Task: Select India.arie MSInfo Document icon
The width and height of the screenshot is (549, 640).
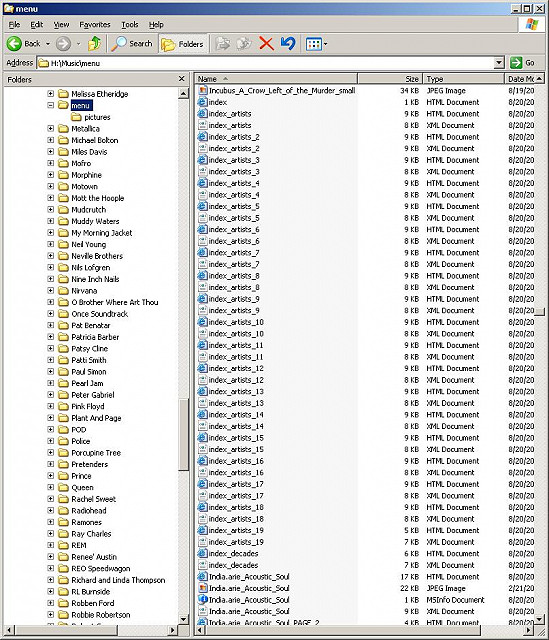Action: (x=202, y=600)
